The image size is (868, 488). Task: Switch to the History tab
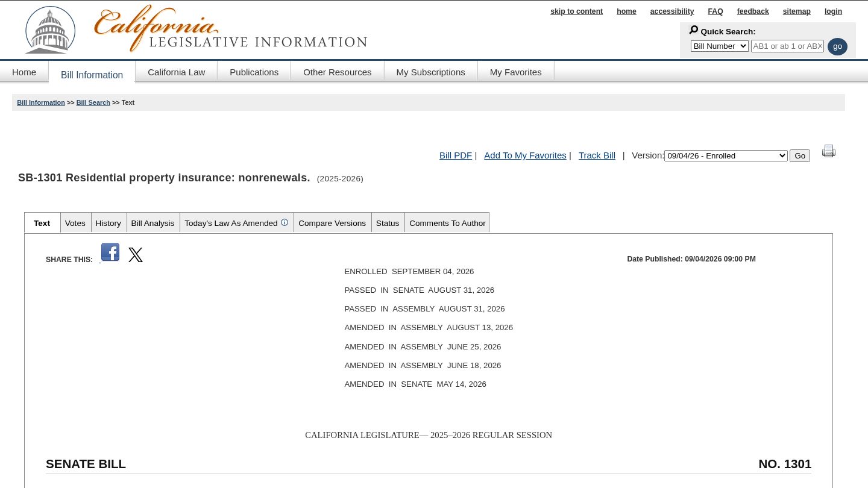coord(108,223)
